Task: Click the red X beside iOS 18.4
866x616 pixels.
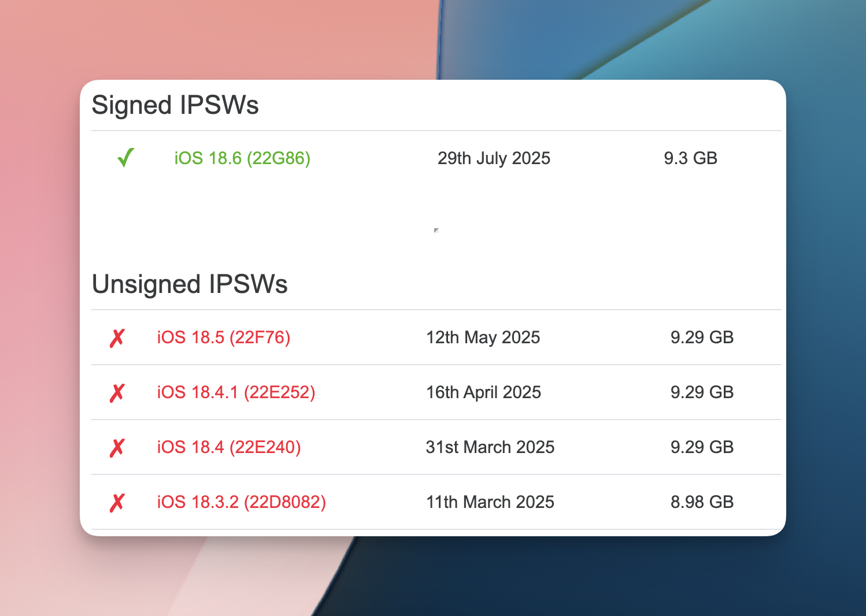Action: click(x=117, y=448)
